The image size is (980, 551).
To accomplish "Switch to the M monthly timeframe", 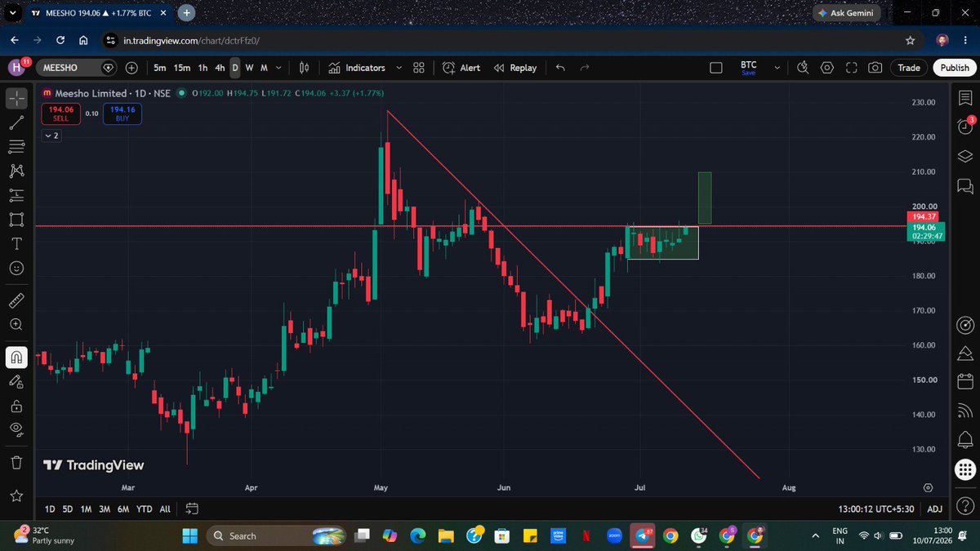I will tap(264, 68).
